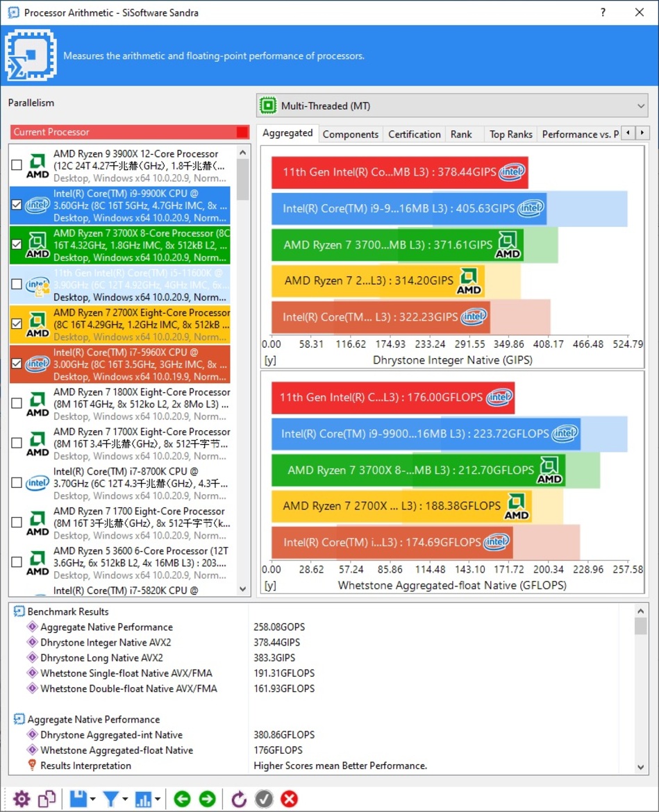The width and height of the screenshot is (659, 812).
Task: Open the Multi-Threaded (MT) parallelism dropdown
Action: [x=452, y=105]
